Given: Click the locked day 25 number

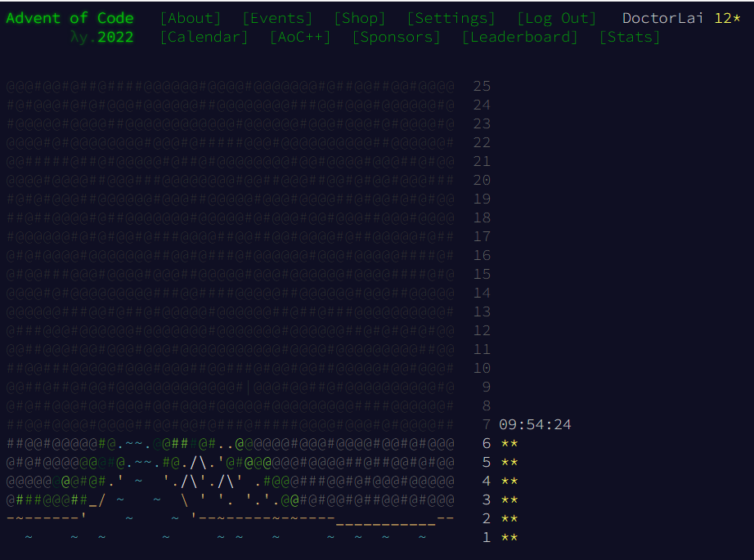Looking at the screenshot, I should [x=482, y=87].
